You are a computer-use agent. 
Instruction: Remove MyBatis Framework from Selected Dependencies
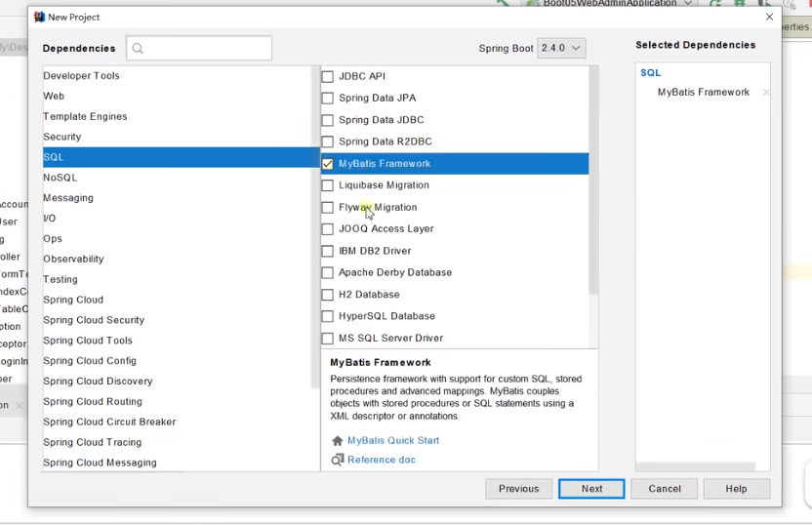tap(766, 93)
